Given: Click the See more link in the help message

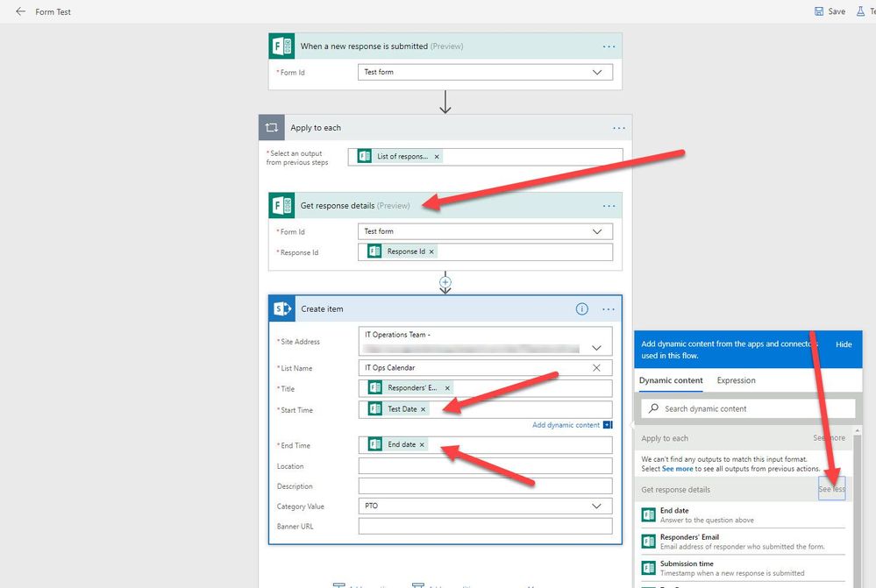Looking at the screenshot, I should [x=677, y=469].
